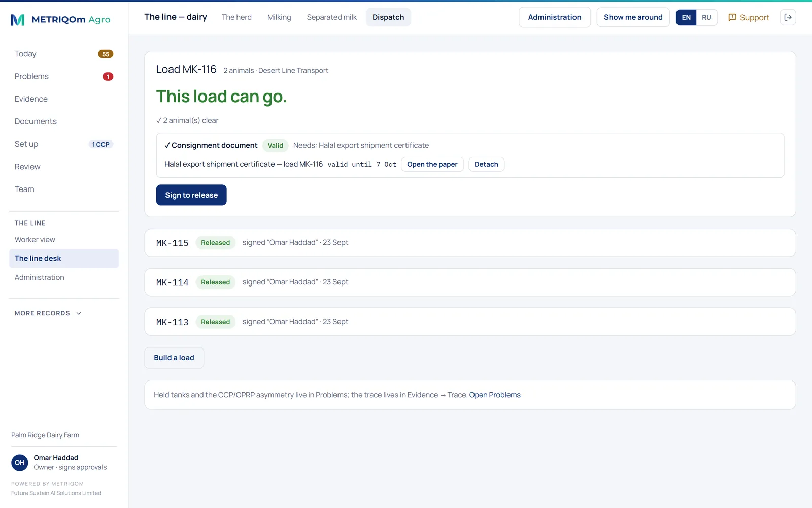Click the logout icon in header
This screenshot has width=812, height=508.
tap(788, 17)
